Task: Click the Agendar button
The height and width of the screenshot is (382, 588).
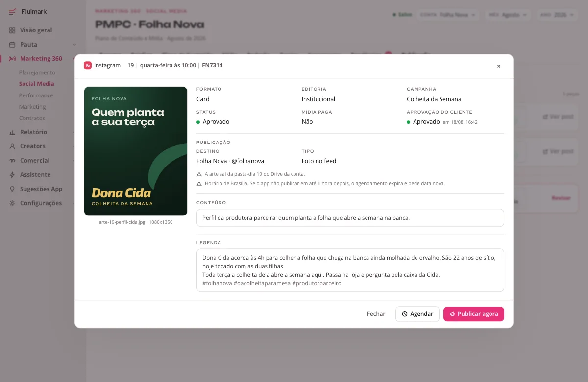Action: (x=417, y=314)
